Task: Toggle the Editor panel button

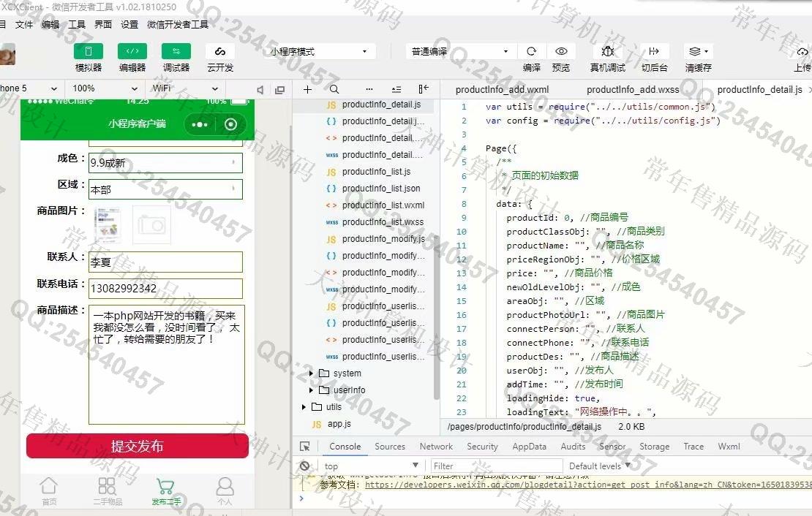Action: pos(132,52)
